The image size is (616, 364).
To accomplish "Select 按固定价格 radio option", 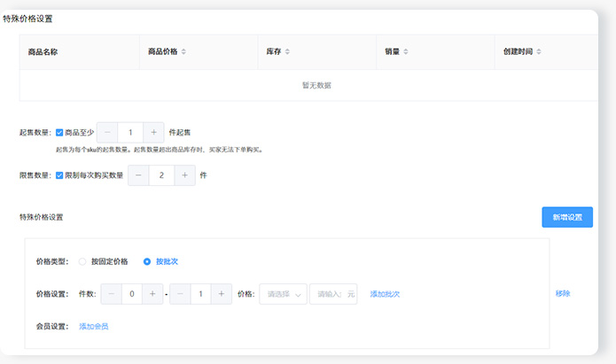I will [x=83, y=261].
